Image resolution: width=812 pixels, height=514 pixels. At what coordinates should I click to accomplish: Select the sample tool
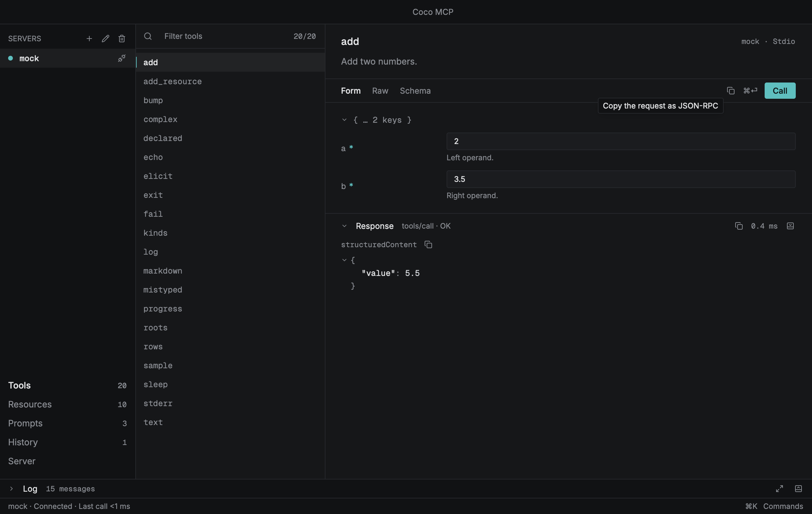(x=230, y=365)
